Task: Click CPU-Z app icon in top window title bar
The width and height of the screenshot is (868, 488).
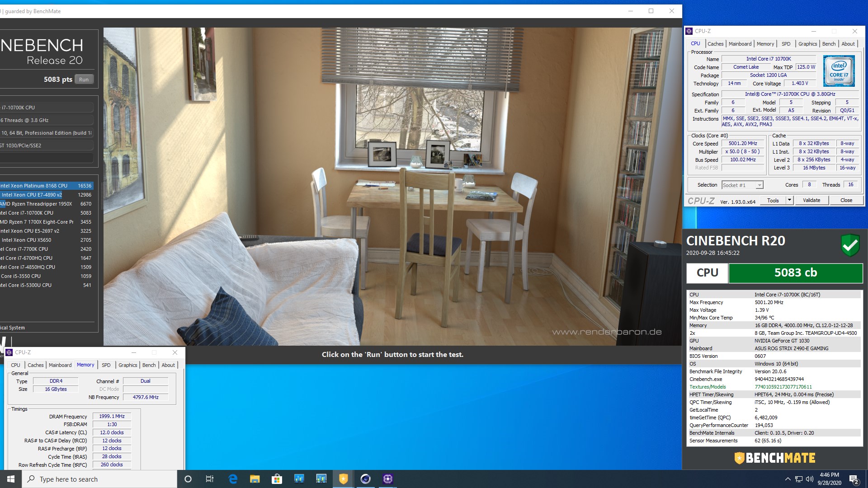Action: tap(689, 31)
